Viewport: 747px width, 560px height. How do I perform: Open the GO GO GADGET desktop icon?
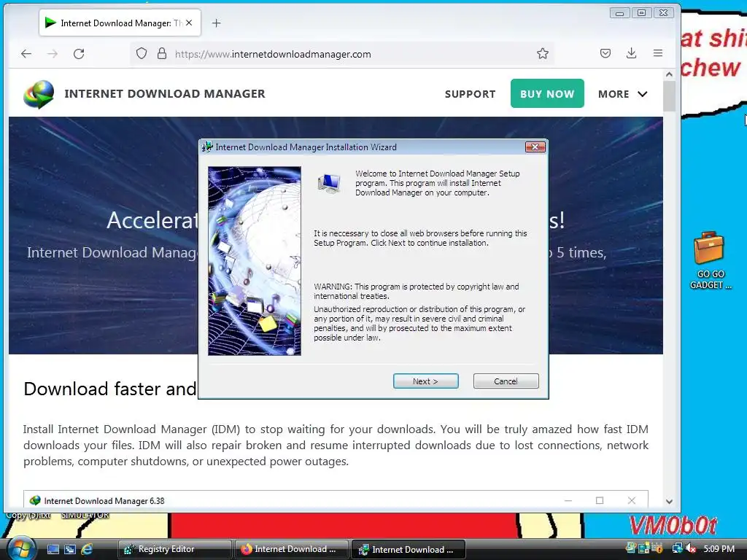(x=710, y=260)
